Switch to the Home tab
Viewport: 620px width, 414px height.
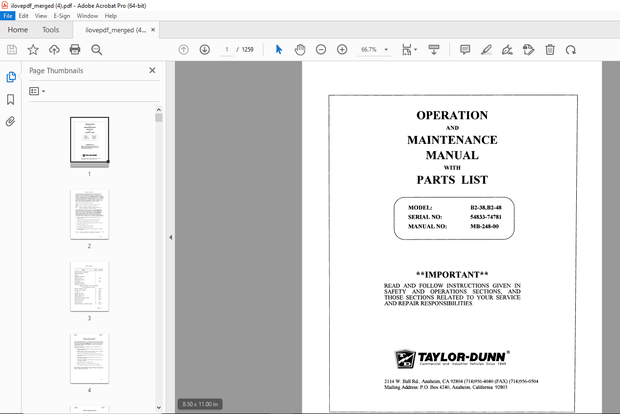(x=18, y=30)
